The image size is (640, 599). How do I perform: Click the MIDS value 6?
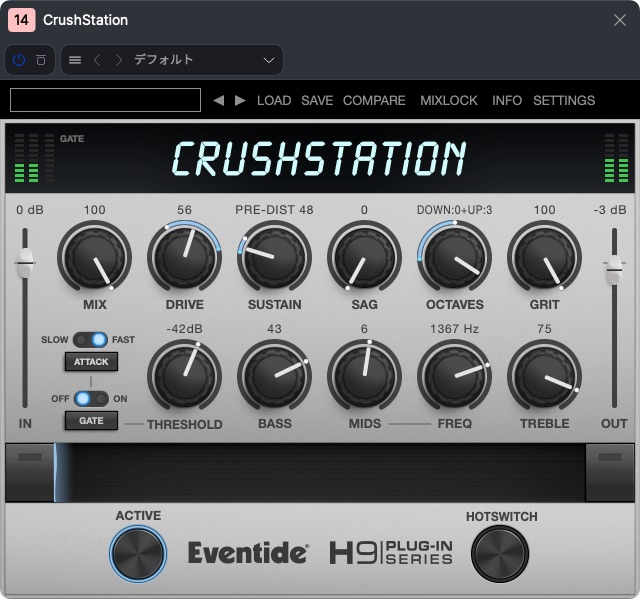[364, 329]
